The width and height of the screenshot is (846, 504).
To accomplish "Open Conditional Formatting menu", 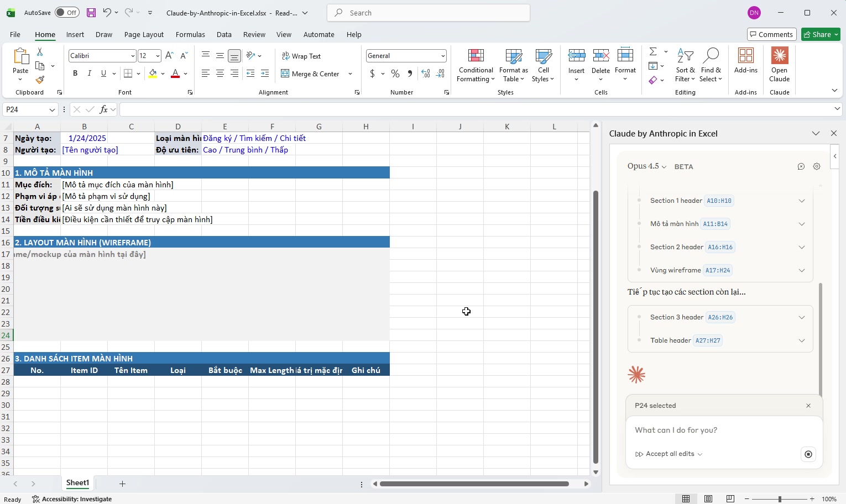I will [x=476, y=66].
